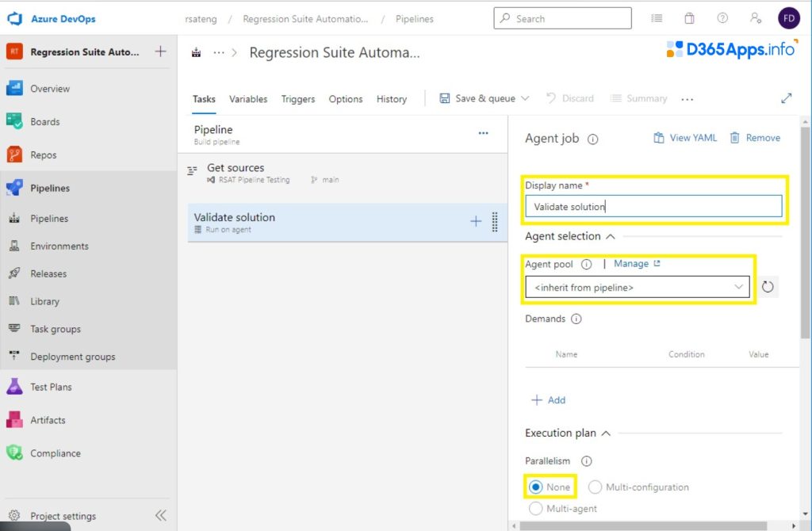
Task: Click the Pipeline section ellipsis menu
Action: pos(483,133)
